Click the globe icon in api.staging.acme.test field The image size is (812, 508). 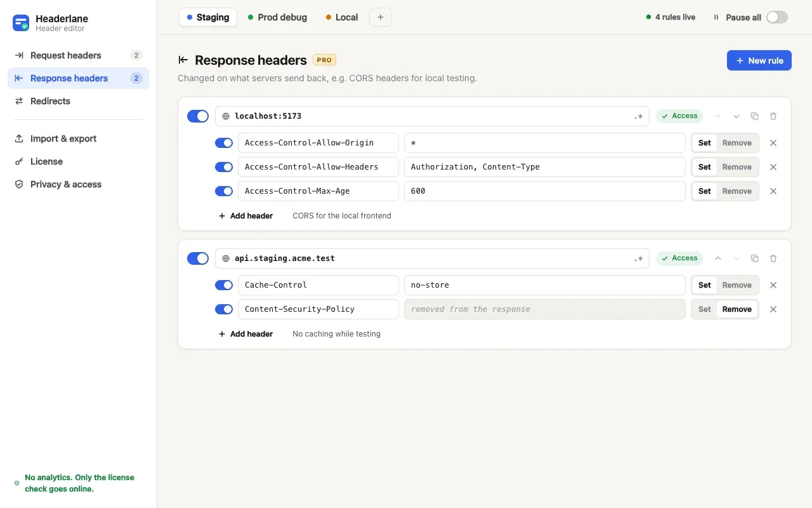click(x=226, y=258)
